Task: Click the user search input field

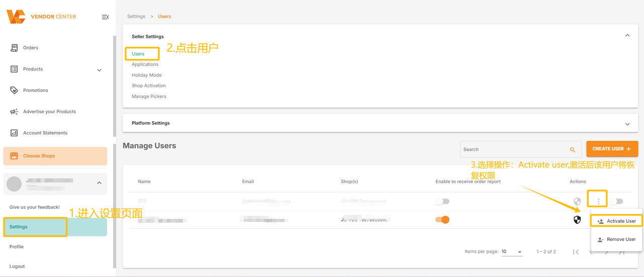Action: 520,149
